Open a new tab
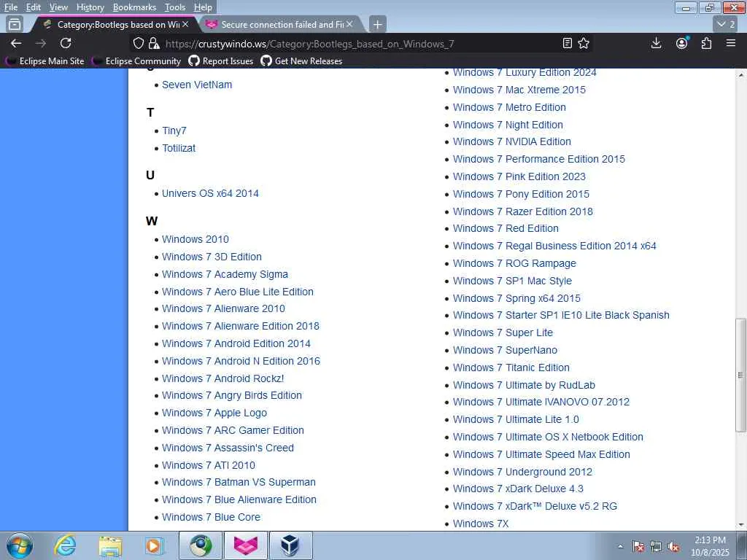 point(377,24)
